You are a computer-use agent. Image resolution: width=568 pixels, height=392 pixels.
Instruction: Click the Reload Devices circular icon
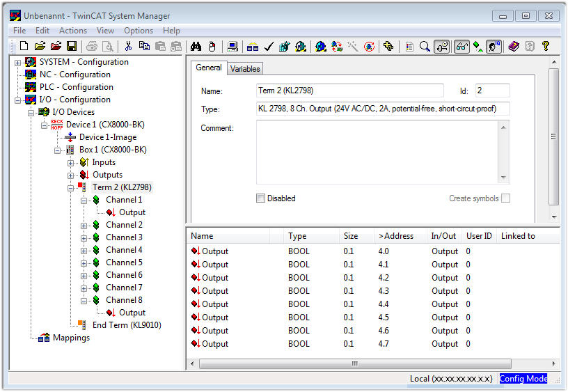(x=369, y=47)
